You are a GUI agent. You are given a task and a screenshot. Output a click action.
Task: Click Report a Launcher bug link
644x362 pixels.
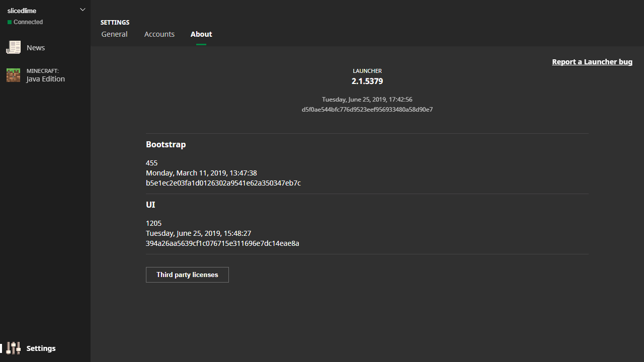(x=592, y=61)
